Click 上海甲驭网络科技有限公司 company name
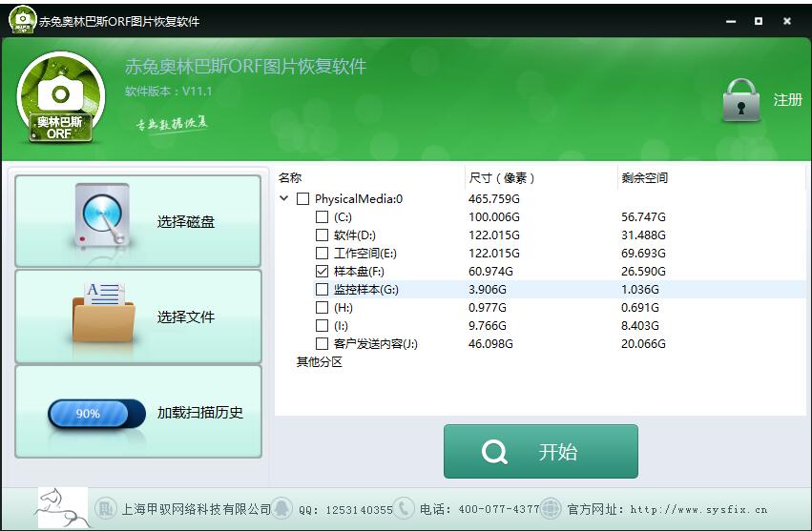Viewport: 812px width, 531px height. [197, 509]
